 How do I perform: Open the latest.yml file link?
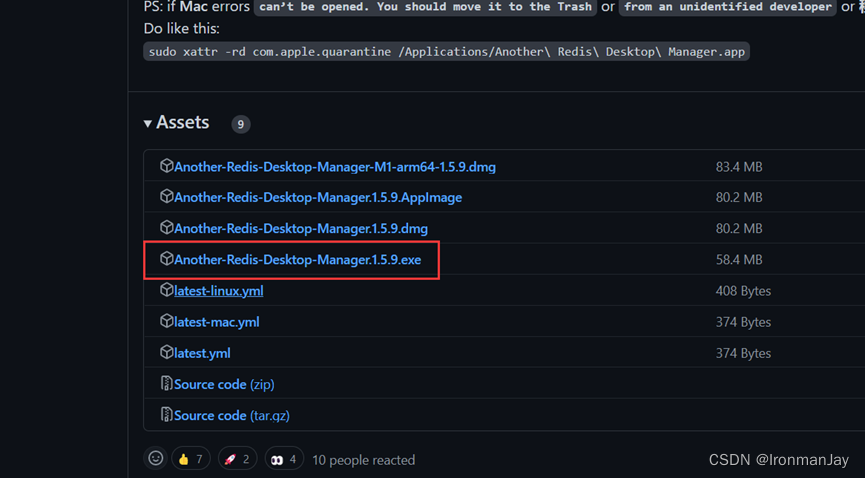click(x=202, y=353)
